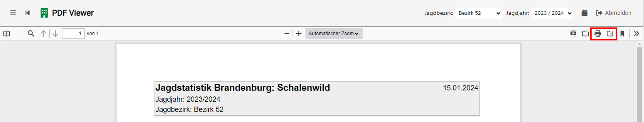Viewport: 644px width, 122px height.
Task: Download the PDF file
Action: pos(610,33)
